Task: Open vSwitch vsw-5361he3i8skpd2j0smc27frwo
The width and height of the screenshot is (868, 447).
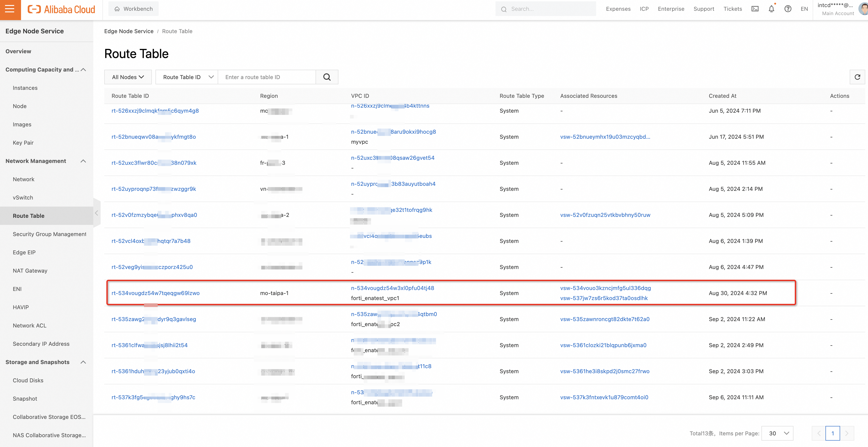Action: 605,371
